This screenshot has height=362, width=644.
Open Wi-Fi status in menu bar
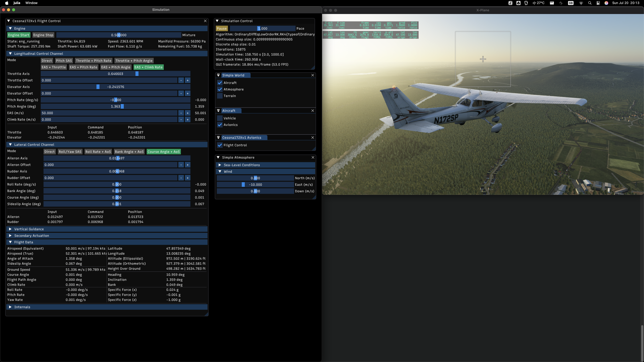pyautogui.click(x=581, y=3)
